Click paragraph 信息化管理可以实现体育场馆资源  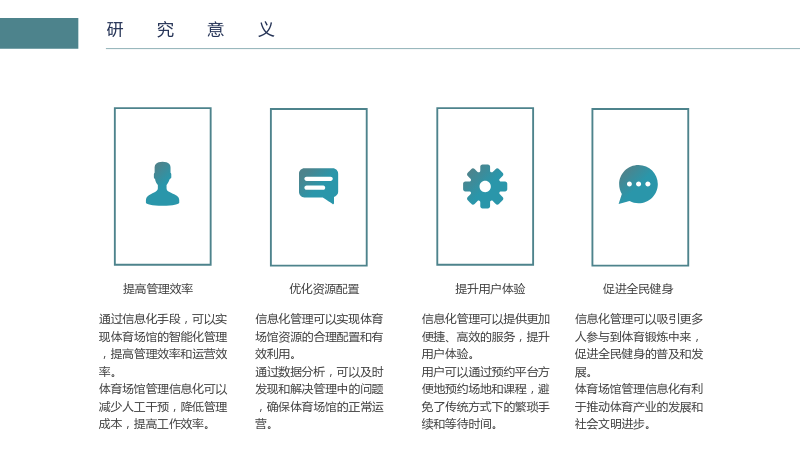tap(319, 336)
